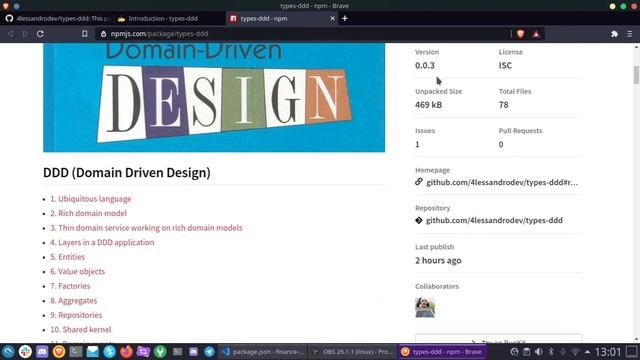Select the types-ddd - npm tab
Viewport: 640px width, 360px height.
(282, 18)
